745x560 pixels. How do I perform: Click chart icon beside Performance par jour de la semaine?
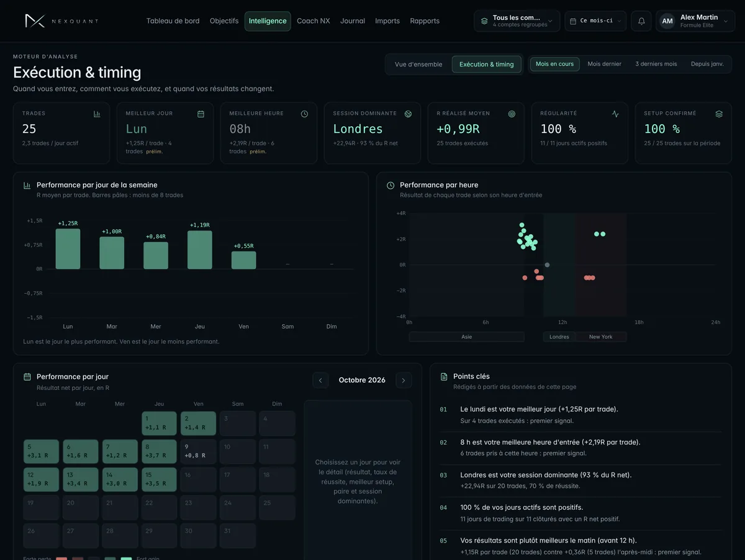[x=27, y=185]
